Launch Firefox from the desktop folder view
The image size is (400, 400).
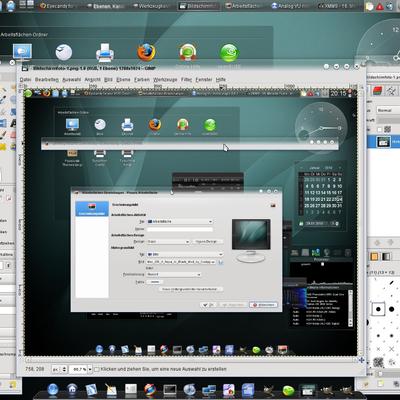coord(146,52)
